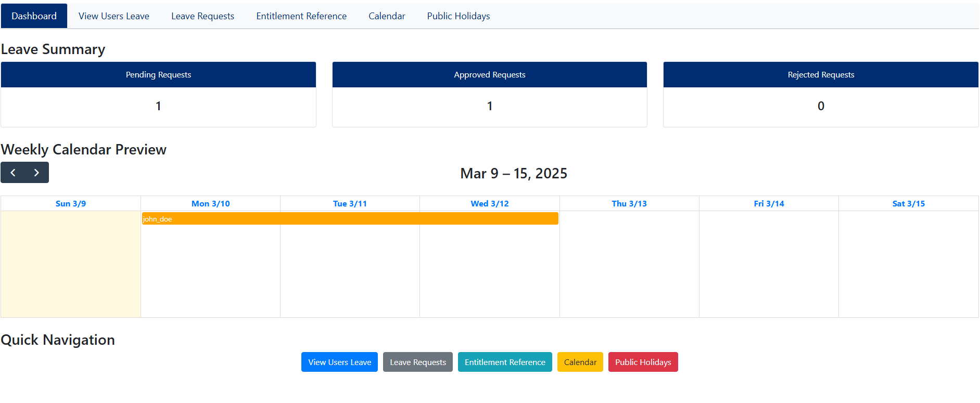The height and width of the screenshot is (403, 980).
Task: Advance to next week with right chevron
Action: [x=36, y=173]
